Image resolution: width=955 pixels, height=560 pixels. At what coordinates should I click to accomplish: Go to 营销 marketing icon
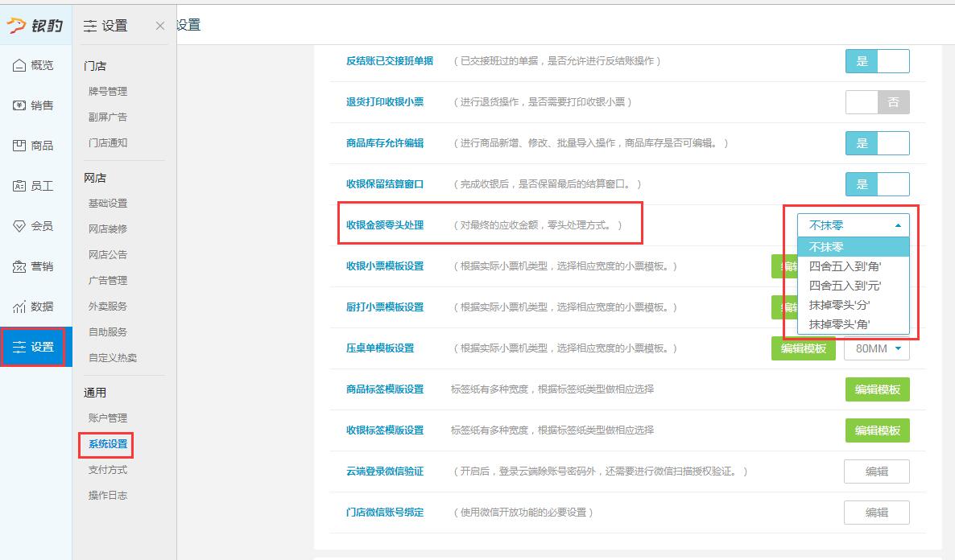click(x=19, y=266)
